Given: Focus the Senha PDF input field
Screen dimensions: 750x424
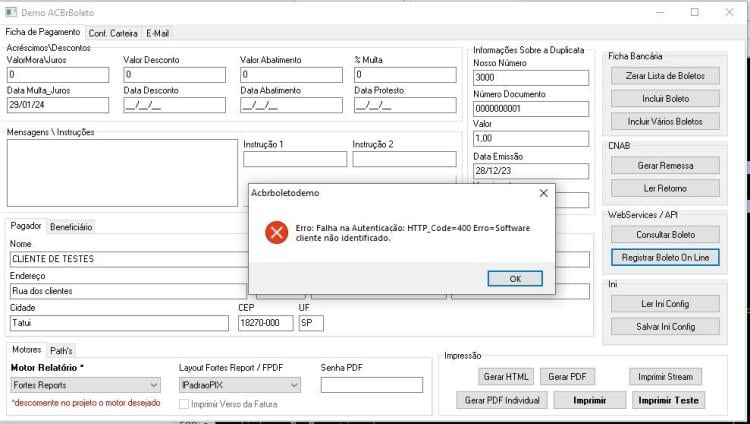Looking at the screenshot, I should (x=372, y=385).
